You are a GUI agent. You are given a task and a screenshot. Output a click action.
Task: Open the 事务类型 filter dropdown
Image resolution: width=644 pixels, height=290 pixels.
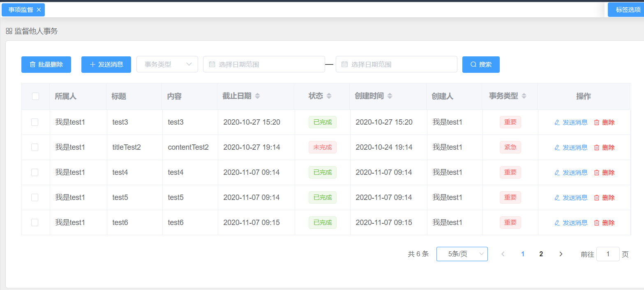coord(167,64)
